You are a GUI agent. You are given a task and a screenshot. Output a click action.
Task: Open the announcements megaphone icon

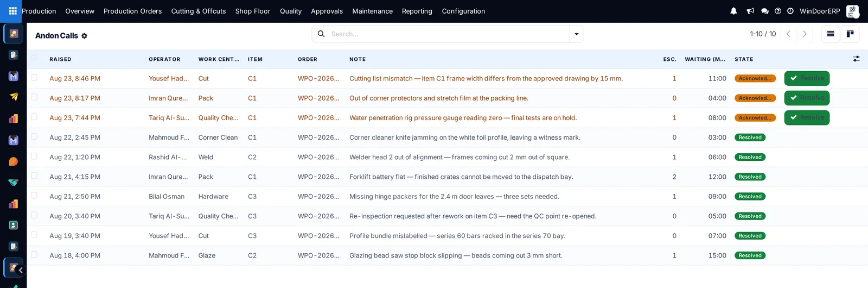pos(750,11)
